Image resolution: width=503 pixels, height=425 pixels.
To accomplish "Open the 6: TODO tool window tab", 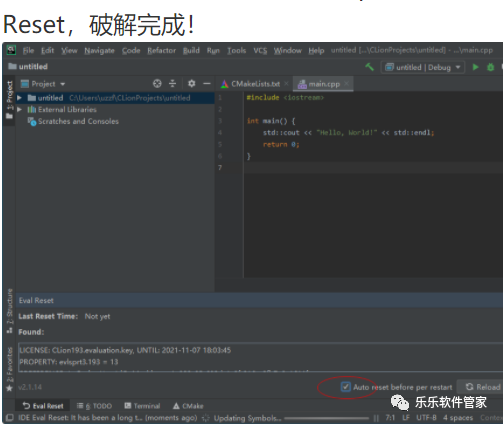I will pyautogui.click(x=94, y=406).
